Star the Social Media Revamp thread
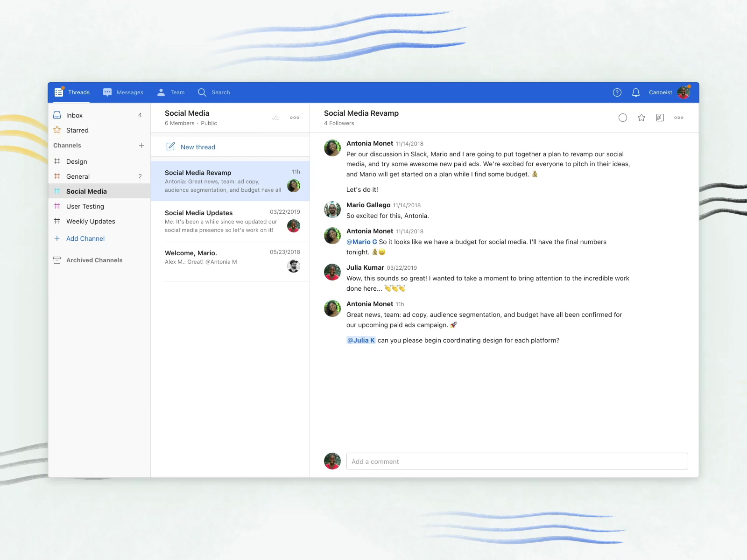 pyautogui.click(x=641, y=118)
